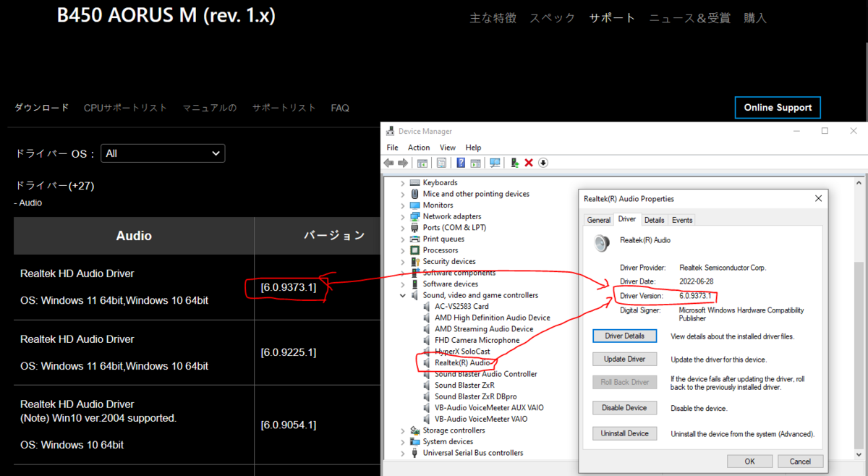The width and height of the screenshot is (868, 476).
Task: Toggle console tree toolbar icon
Action: click(422, 163)
